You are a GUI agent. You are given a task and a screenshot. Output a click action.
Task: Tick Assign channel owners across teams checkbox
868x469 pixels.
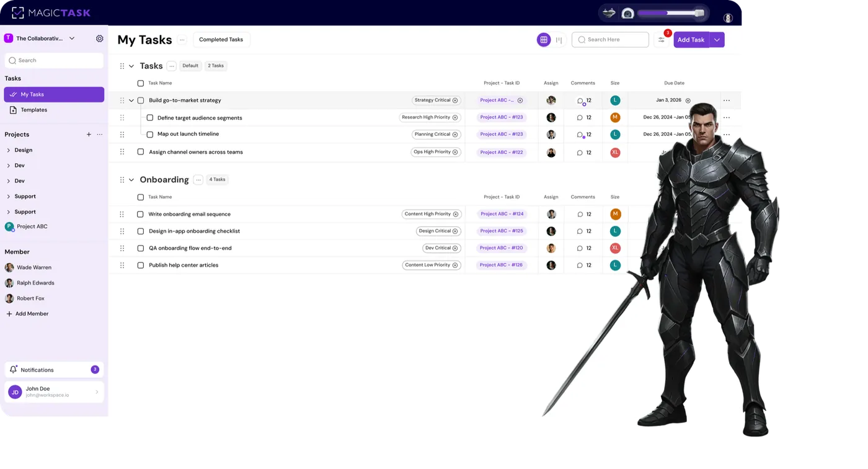[141, 152]
